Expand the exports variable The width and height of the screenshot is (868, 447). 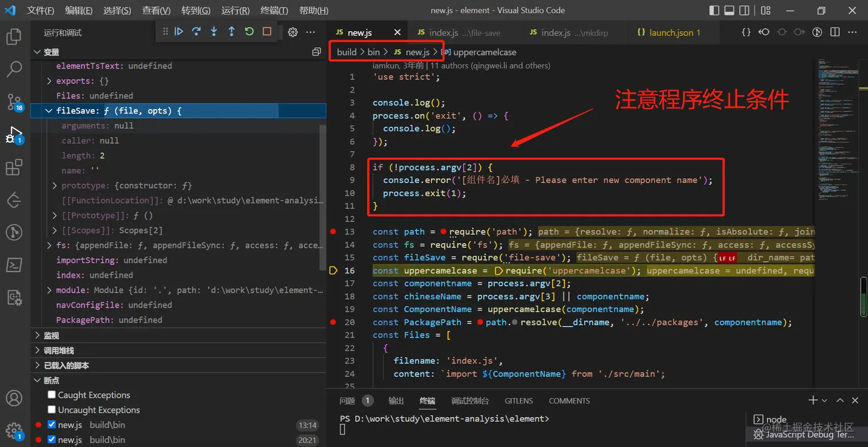point(50,81)
